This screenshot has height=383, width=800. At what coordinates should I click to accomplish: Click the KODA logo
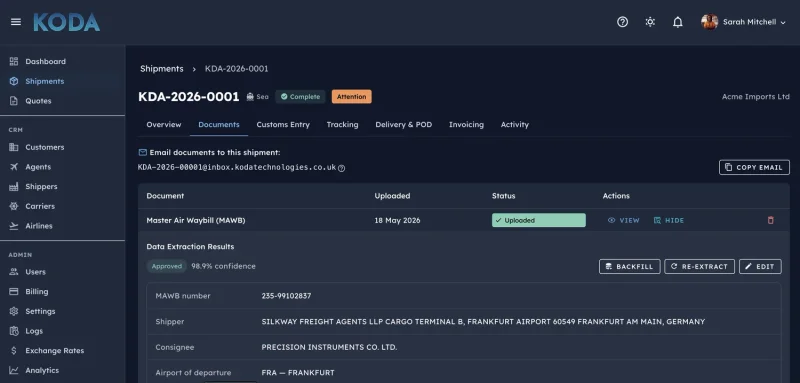coord(67,22)
